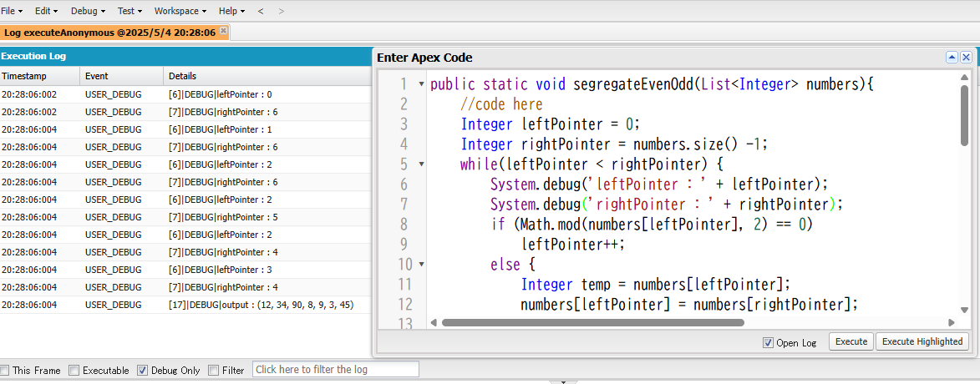Close the Enter Apex Code dialog
This screenshot has height=384, width=980.
tap(967, 58)
